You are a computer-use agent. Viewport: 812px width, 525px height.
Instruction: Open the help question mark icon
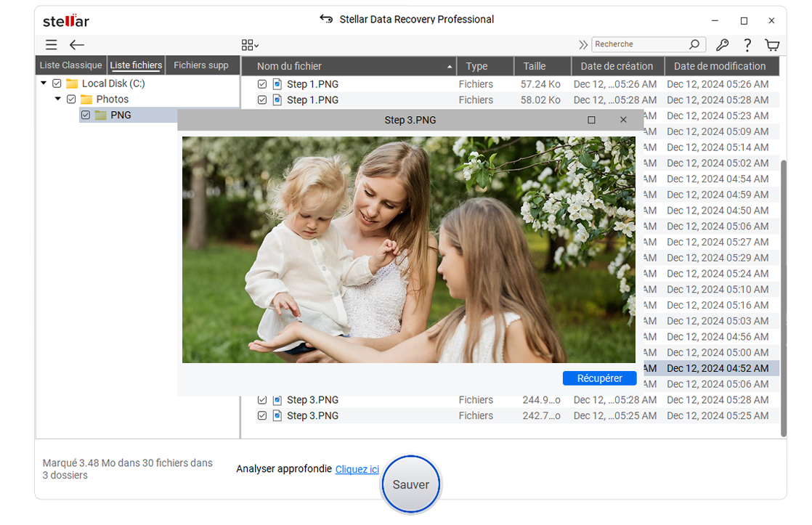pyautogui.click(x=747, y=45)
